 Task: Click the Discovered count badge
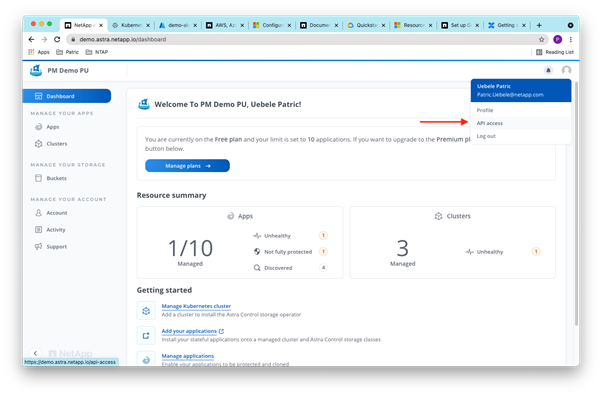pos(323,268)
